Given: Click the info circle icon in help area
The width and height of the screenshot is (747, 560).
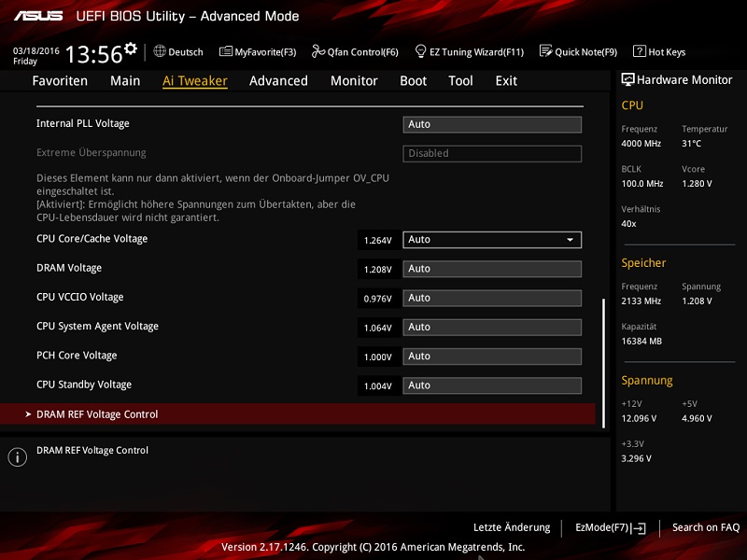Looking at the screenshot, I should point(17,457).
